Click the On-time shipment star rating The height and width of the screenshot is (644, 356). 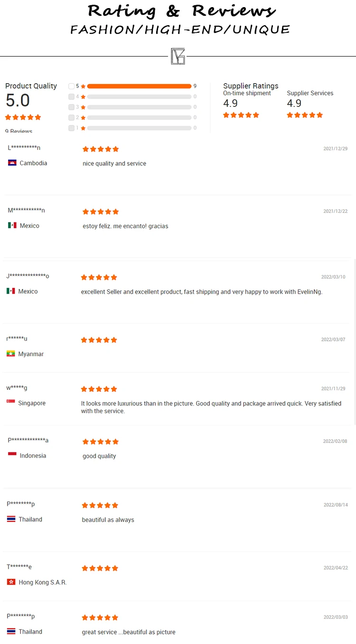point(241,115)
